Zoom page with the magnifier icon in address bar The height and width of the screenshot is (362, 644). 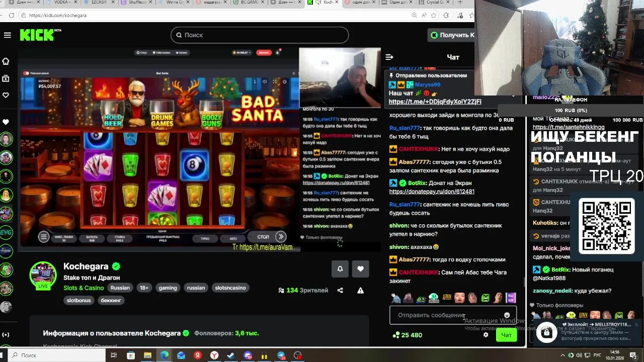point(414,16)
